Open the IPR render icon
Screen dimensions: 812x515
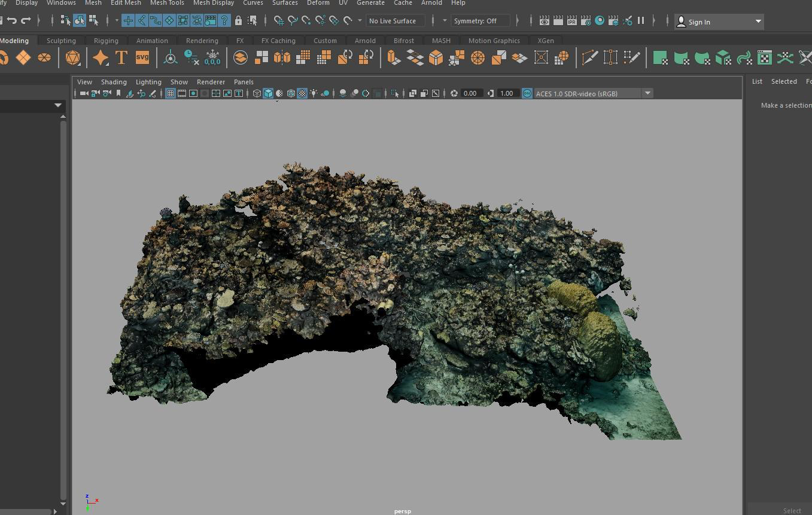[x=571, y=21]
